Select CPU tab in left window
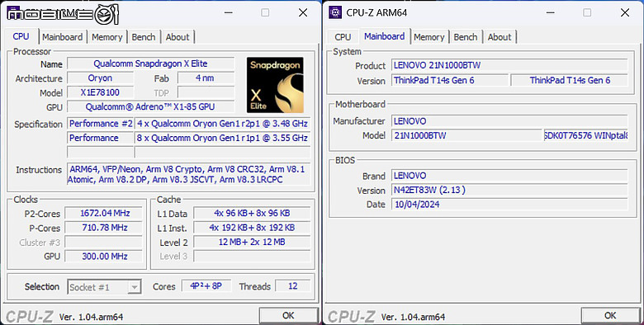This screenshot has height=325, width=644. pyautogui.click(x=21, y=36)
